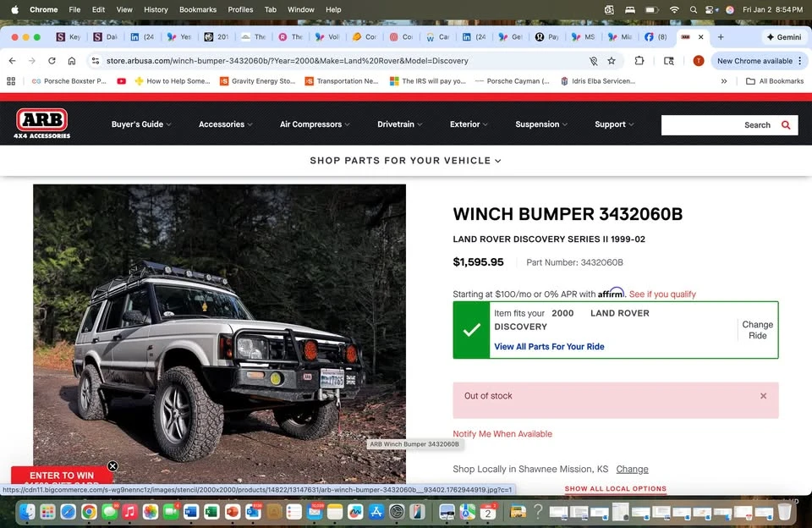Click New Chrome available update button
812x528 pixels.
pyautogui.click(x=760, y=61)
